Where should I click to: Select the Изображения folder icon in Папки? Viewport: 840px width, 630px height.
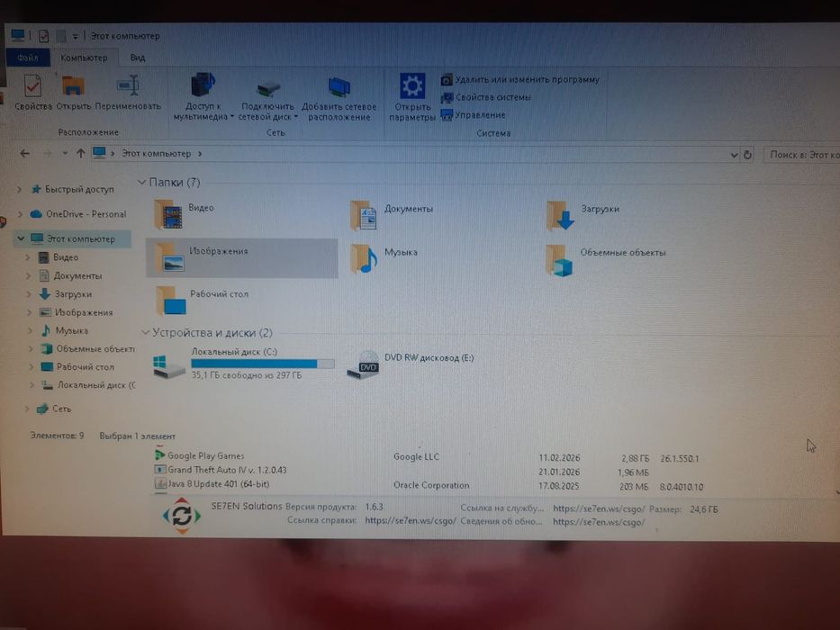(170, 257)
